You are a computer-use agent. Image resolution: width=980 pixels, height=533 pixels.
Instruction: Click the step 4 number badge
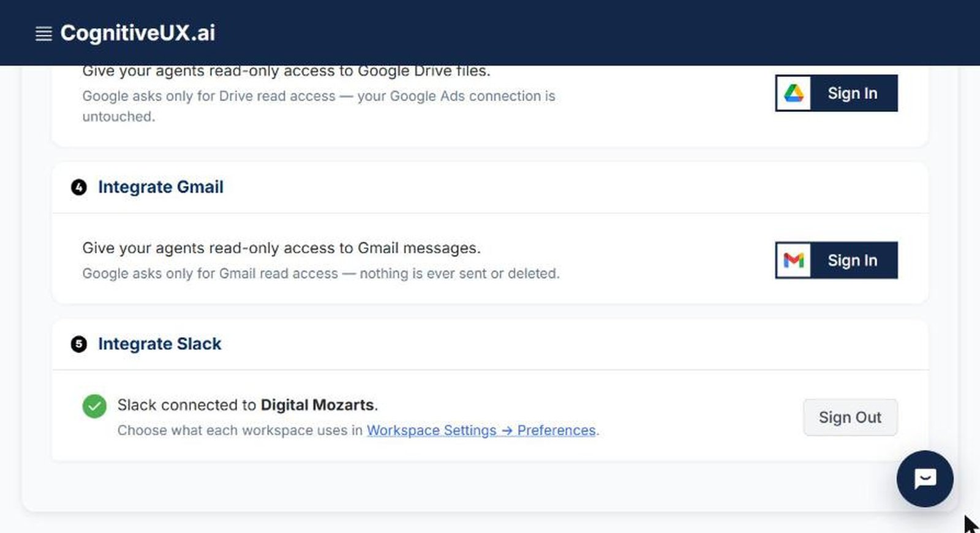click(78, 187)
